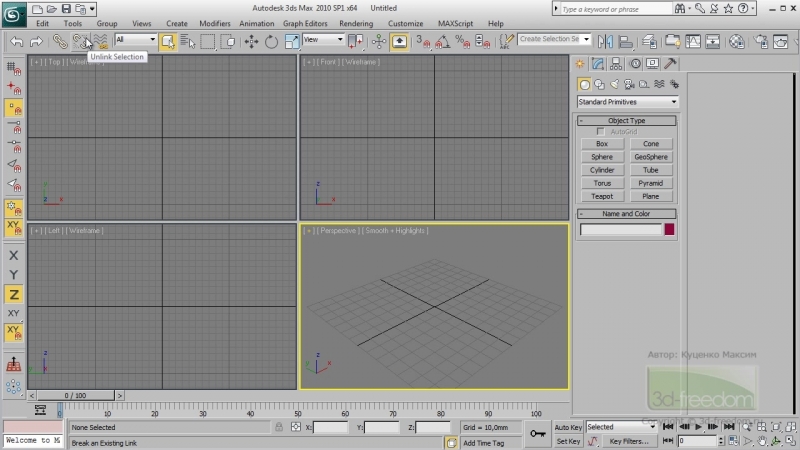Open the reference coordinate View dropdown

pyautogui.click(x=323, y=39)
